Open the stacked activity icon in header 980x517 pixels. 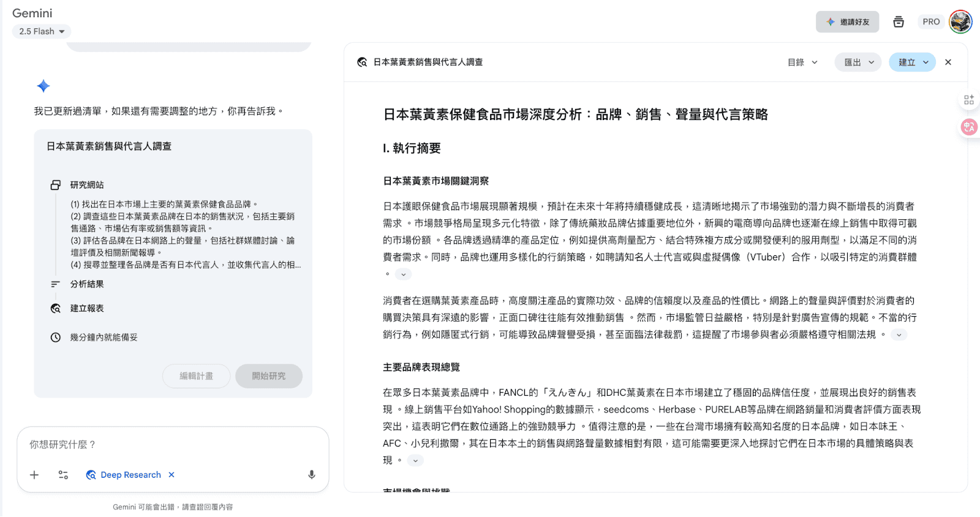point(899,21)
